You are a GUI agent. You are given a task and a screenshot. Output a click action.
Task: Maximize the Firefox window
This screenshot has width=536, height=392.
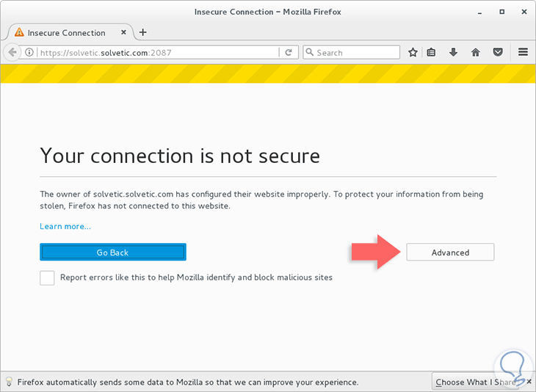click(x=502, y=12)
